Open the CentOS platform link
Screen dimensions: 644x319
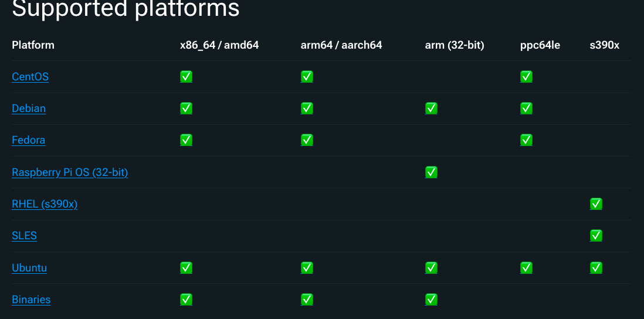click(30, 77)
